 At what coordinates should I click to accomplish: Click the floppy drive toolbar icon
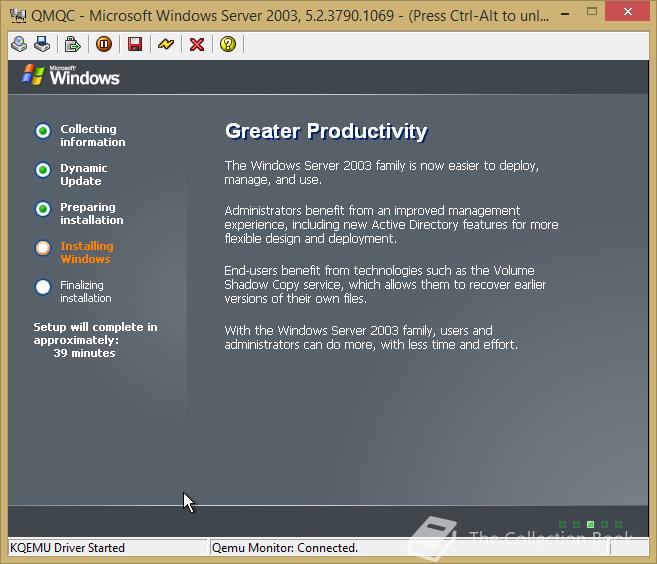click(x=42, y=44)
